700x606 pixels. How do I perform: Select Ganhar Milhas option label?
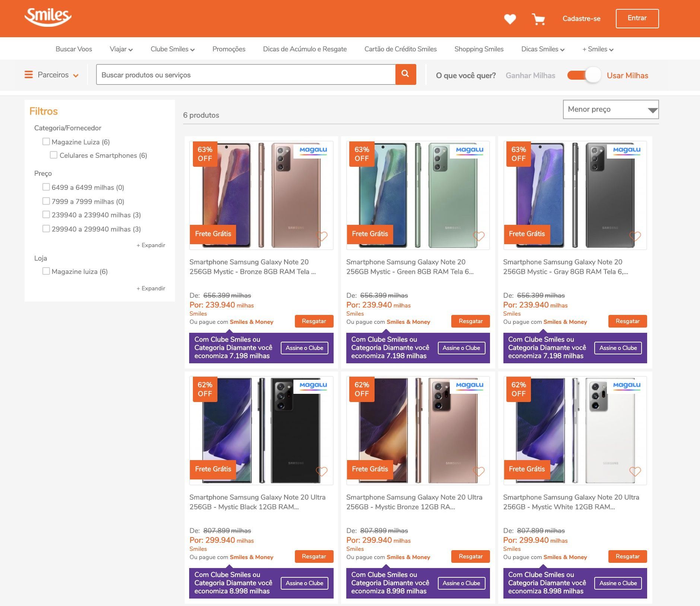[x=530, y=76]
